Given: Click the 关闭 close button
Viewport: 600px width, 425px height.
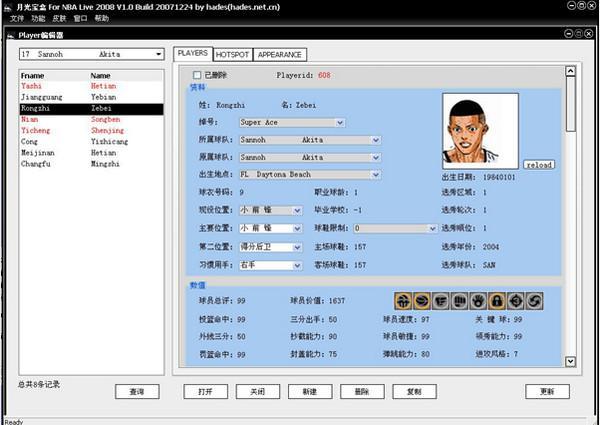Looking at the screenshot, I should [258, 392].
